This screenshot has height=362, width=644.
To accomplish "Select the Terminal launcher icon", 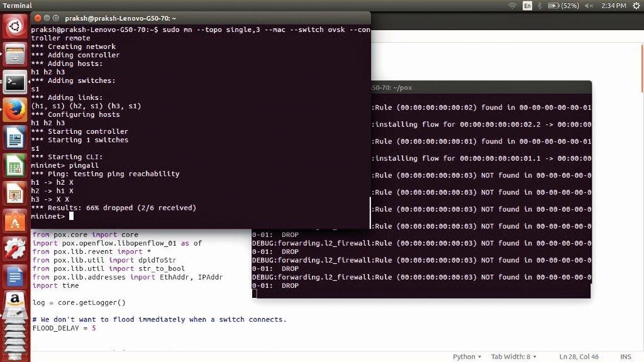I will click(x=15, y=82).
